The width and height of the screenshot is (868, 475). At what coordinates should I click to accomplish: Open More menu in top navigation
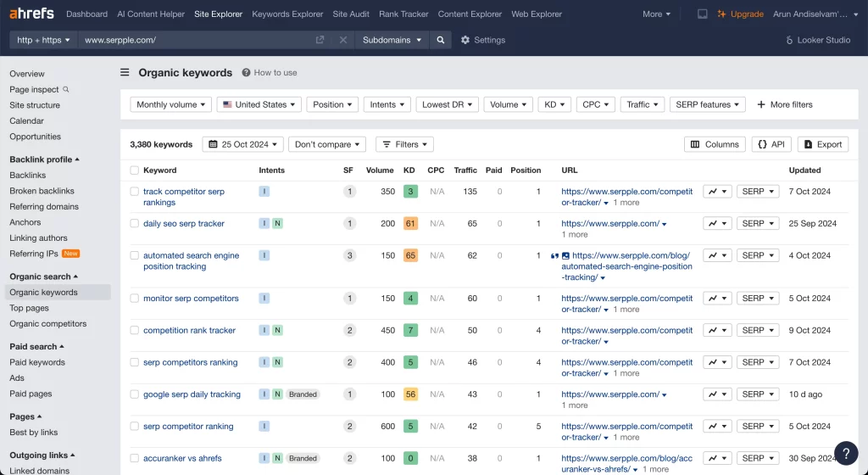(657, 14)
